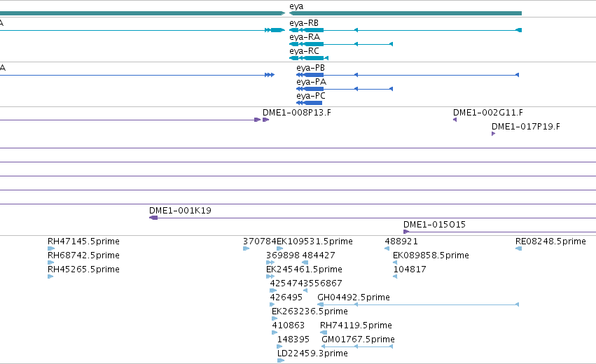Select EST RE08248.5prime
Viewport: 596px width, 364px height.
[x=550, y=241]
